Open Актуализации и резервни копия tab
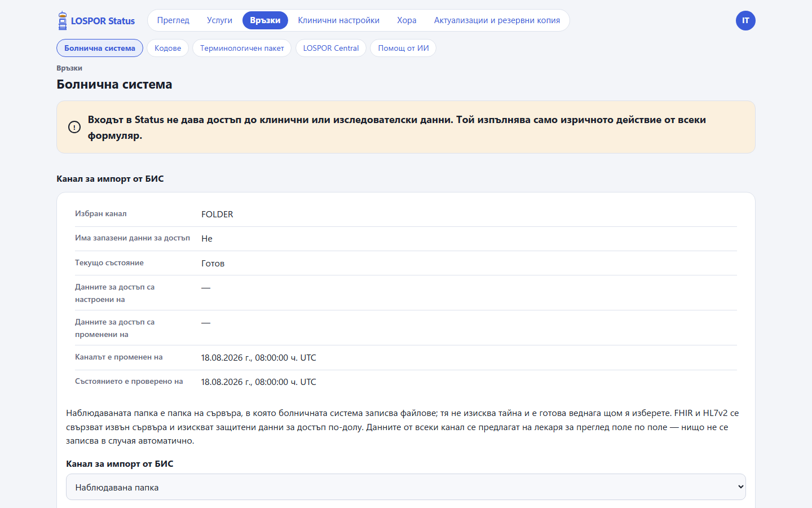 (x=497, y=20)
